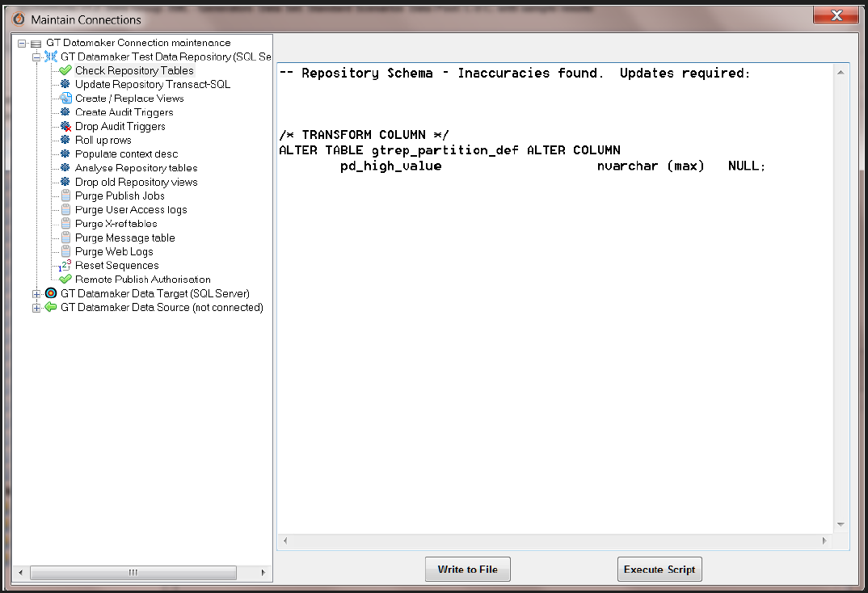Screen dimensions: 868x593
Task: Select Populate context desc
Action: pyautogui.click(x=127, y=154)
